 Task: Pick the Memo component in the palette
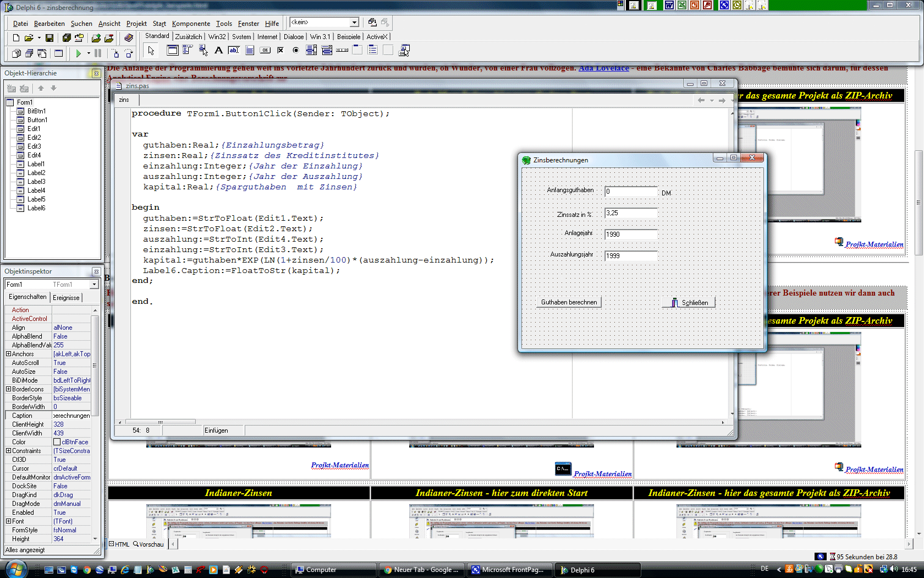coord(249,50)
